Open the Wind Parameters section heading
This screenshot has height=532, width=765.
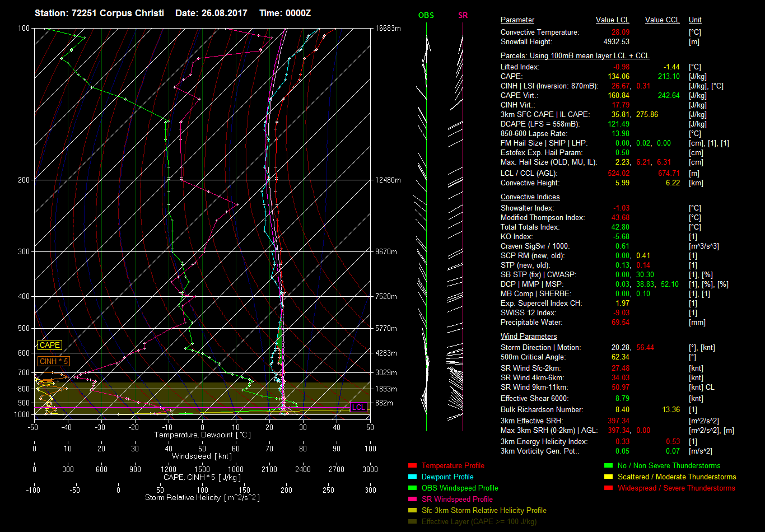tap(528, 337)
